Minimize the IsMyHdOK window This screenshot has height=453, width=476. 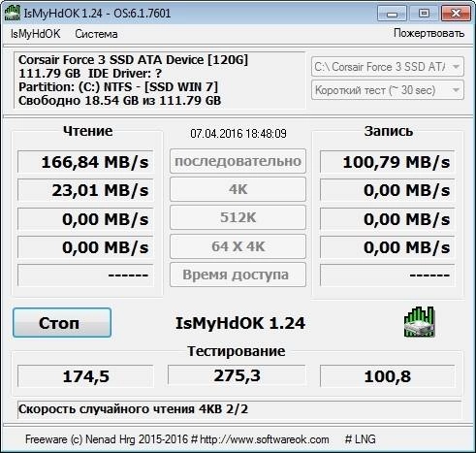(392, 14)
